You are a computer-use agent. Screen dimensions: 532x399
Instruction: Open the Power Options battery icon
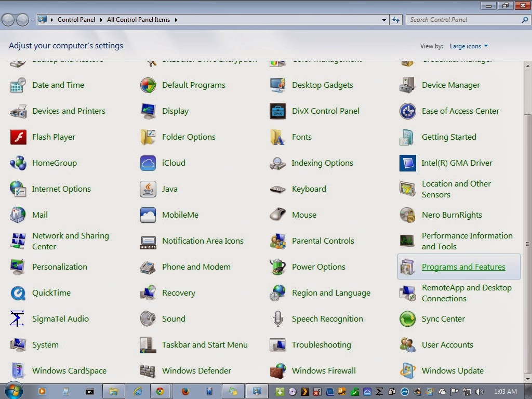pyautogui.click(x=278, y=267)
